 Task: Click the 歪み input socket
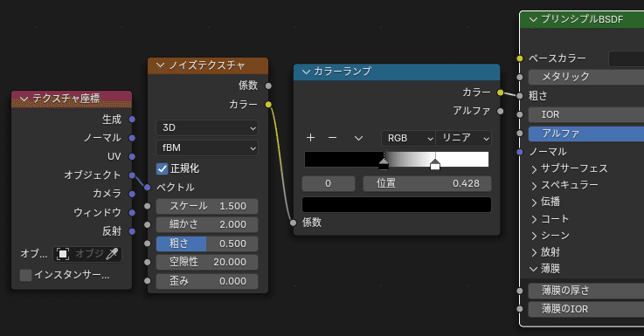click(148, 281)
